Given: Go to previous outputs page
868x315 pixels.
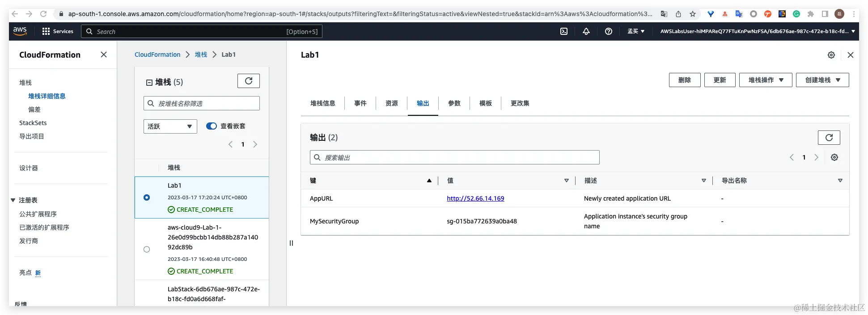Looking at the screenshot, I should [x=792, y=157].
